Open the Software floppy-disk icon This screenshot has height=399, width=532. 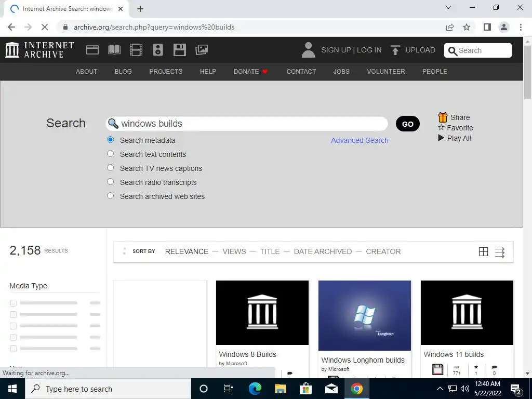coord(179,50)
